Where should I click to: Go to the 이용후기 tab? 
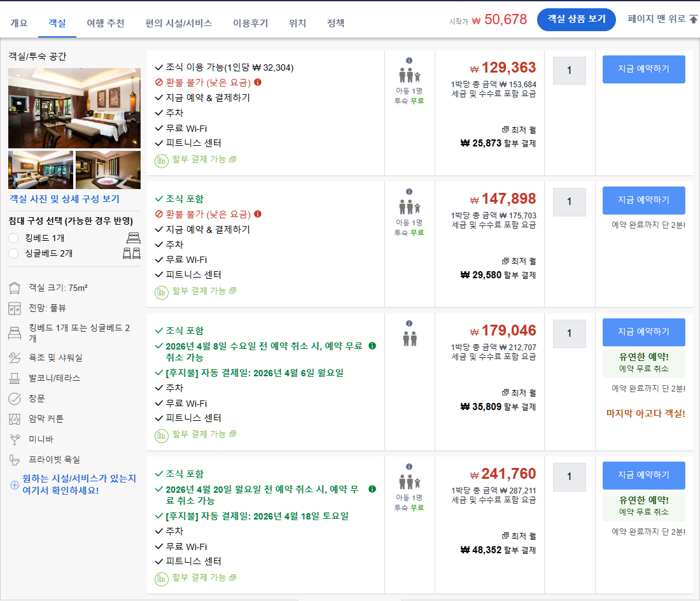click(x=251, y=23)
